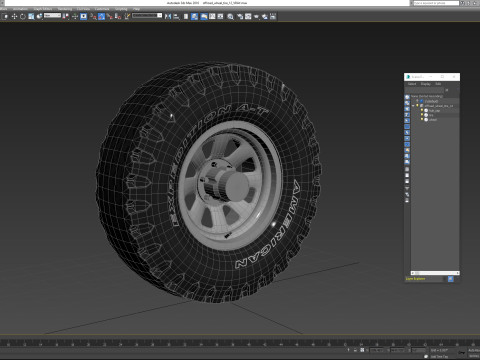Click the Mirror tool icon

point(168,16)
